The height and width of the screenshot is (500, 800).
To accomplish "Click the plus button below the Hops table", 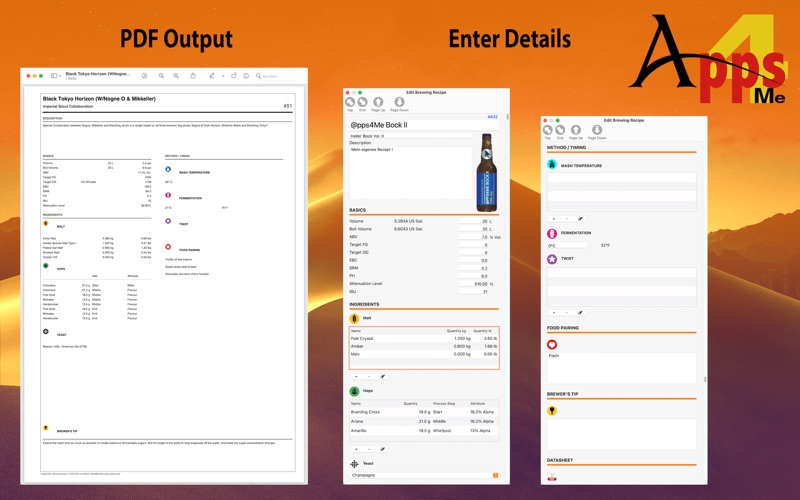I will pos(356,449).
